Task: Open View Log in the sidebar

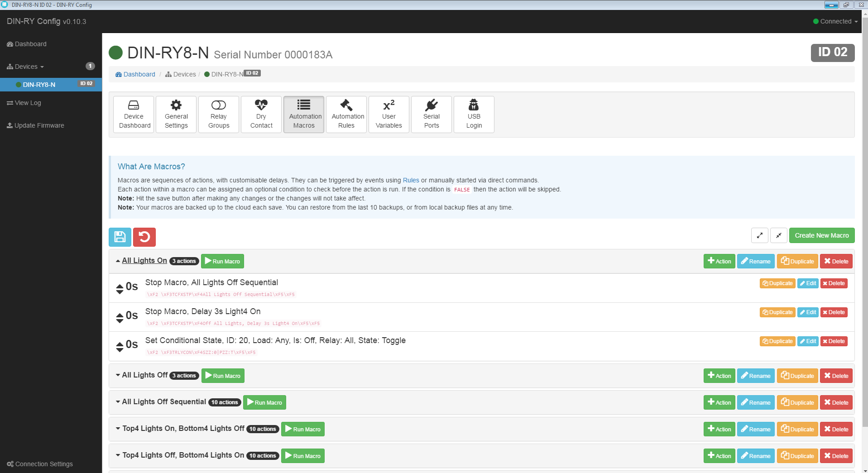Action: pos(28,103)
